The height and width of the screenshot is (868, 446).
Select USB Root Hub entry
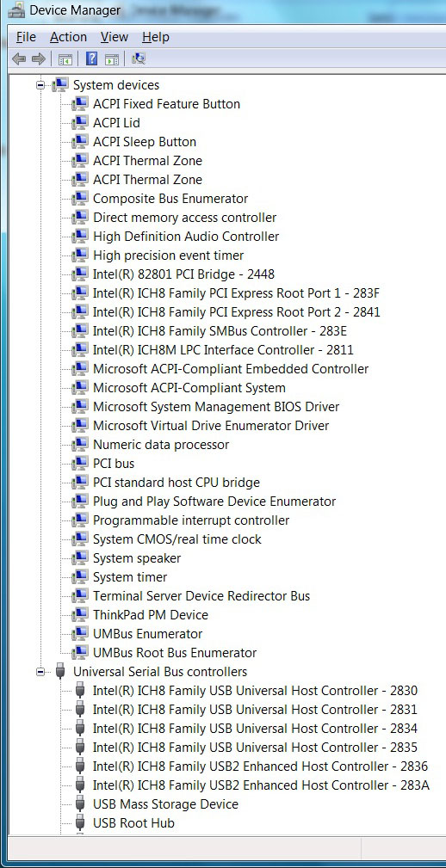click(x=133, y=823)
